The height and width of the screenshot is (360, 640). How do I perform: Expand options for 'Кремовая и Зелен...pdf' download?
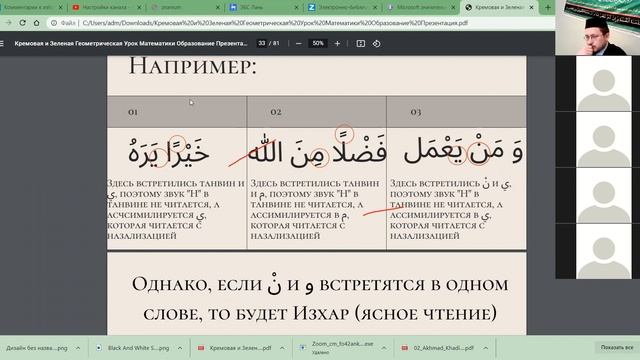pyautogui.click(x=282, y=348)
